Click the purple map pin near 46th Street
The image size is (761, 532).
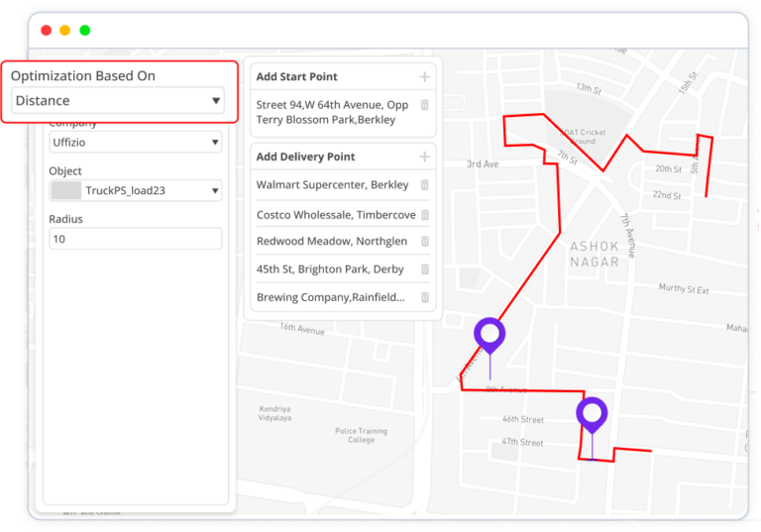click(x=592, y=414)
